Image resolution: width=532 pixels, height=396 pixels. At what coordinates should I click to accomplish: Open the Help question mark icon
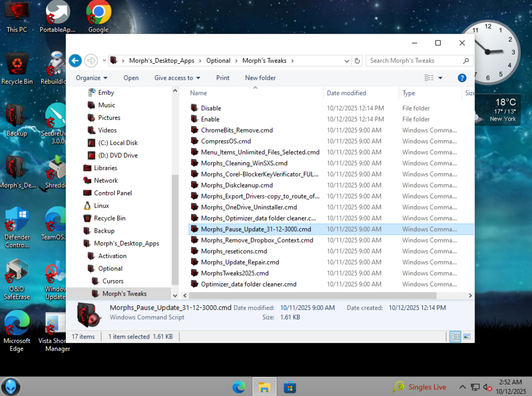click(461, 78)
